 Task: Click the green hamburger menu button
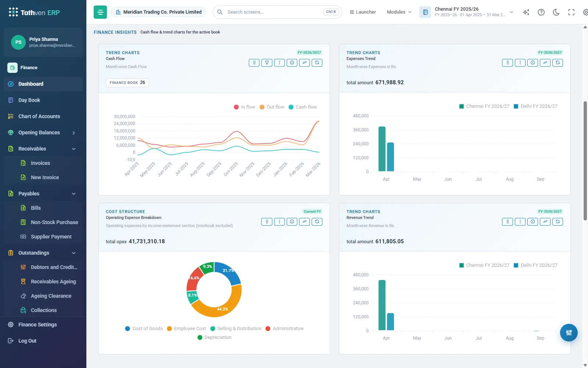click(x=100, y=12)
